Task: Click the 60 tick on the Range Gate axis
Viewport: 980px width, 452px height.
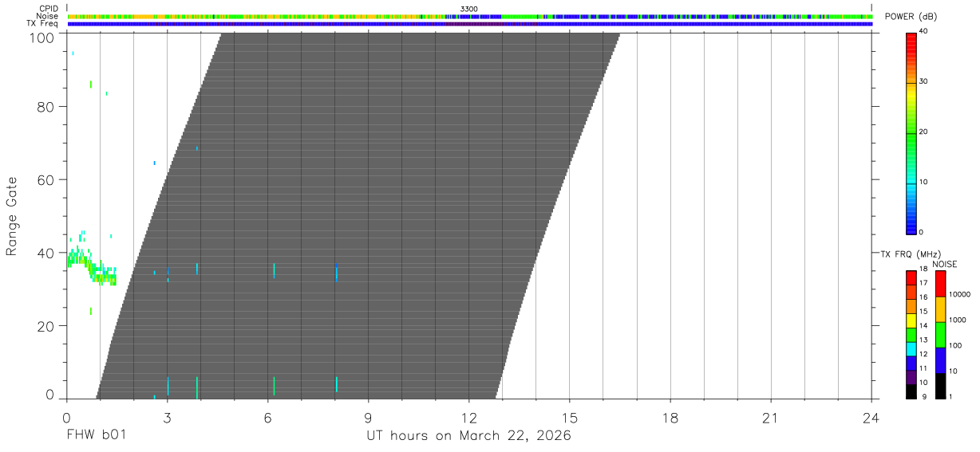Action: click(x=45, y=179)
